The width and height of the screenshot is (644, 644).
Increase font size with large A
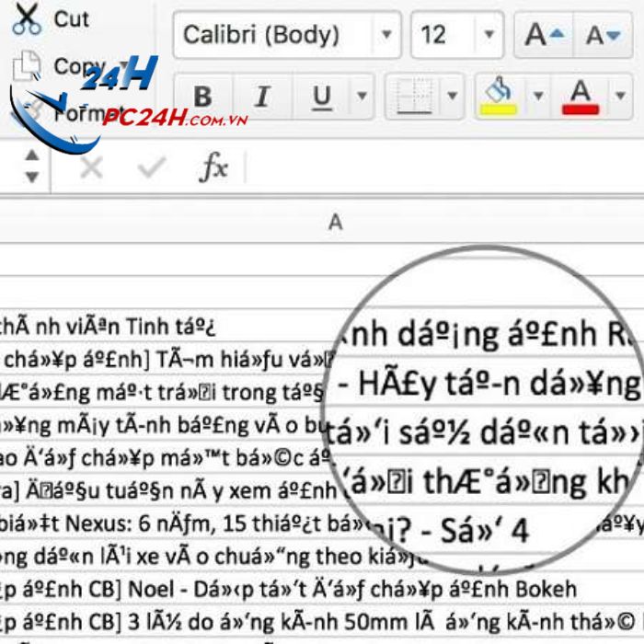tap(544, 35)
